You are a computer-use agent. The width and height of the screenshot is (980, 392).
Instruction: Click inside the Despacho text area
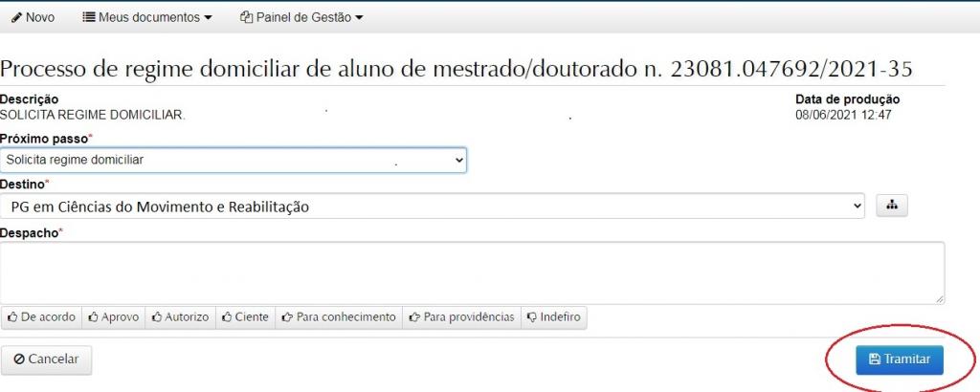click(x=472, y=272)
